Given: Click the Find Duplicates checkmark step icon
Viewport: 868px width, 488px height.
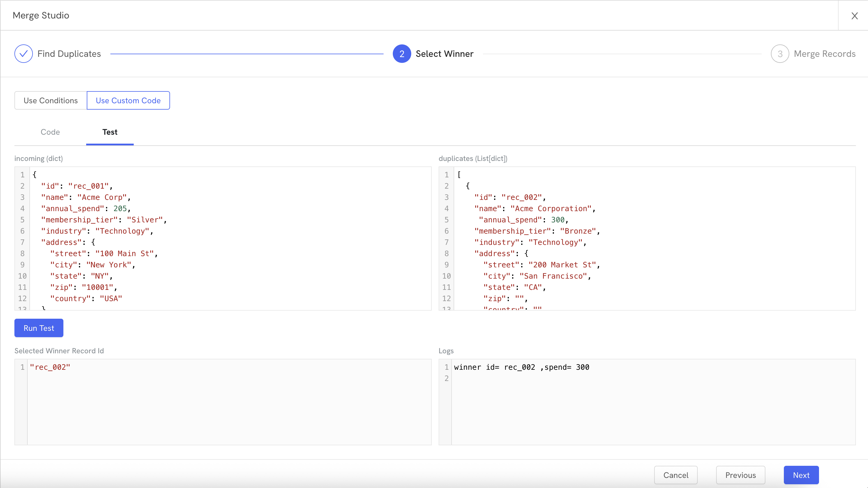Looking at the screenshot, I should click(x=24, y=54).
